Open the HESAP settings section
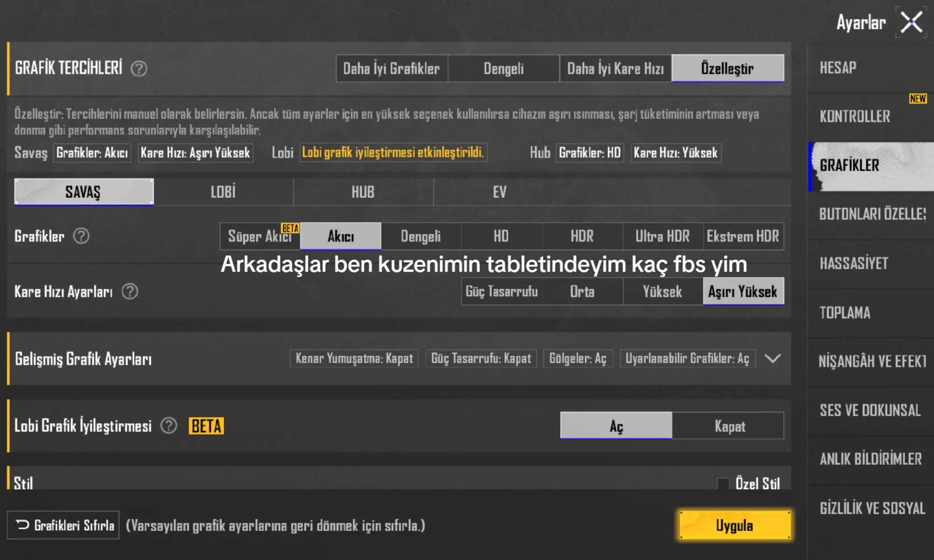This screenshot has height=560, width=934. click(870, 69)
